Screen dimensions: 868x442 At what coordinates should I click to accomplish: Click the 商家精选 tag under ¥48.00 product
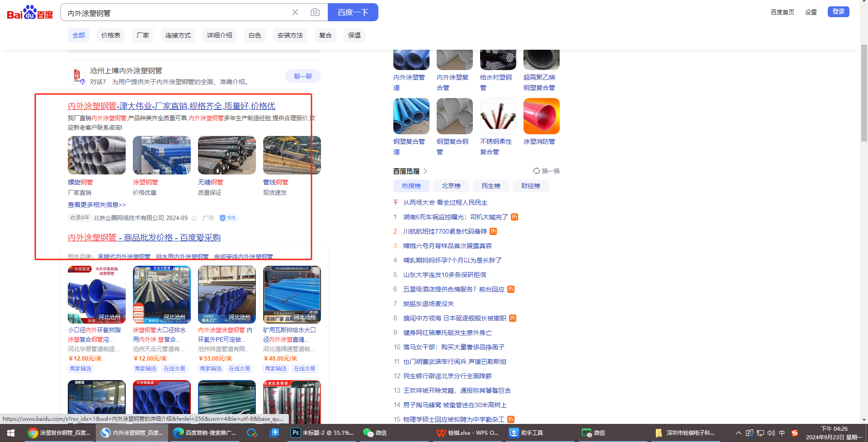[276, 369]
